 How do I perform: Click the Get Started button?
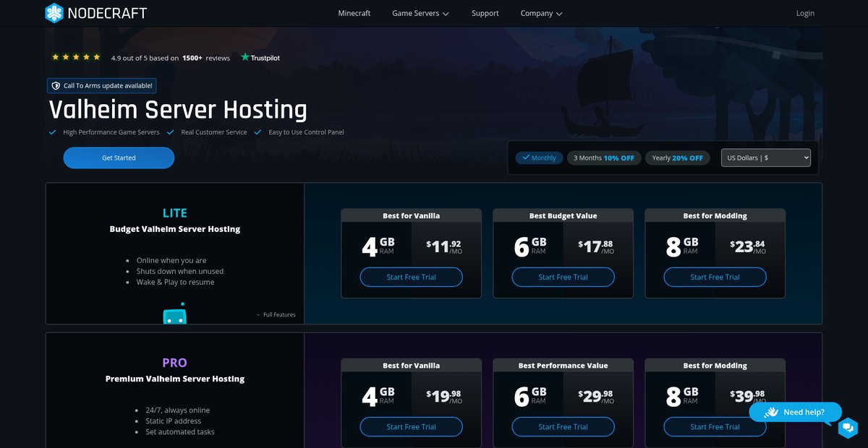[119, 158]
